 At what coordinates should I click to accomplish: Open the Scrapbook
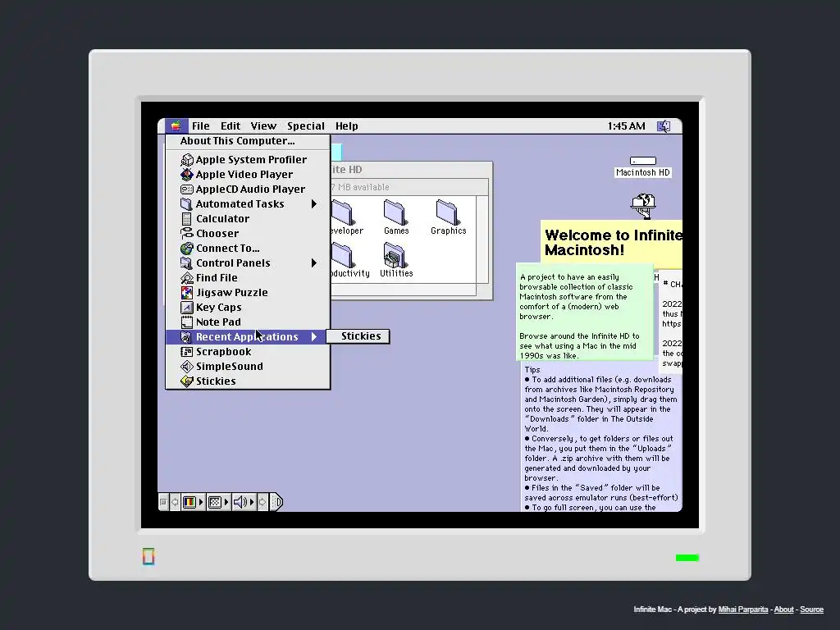click(247, 351)
